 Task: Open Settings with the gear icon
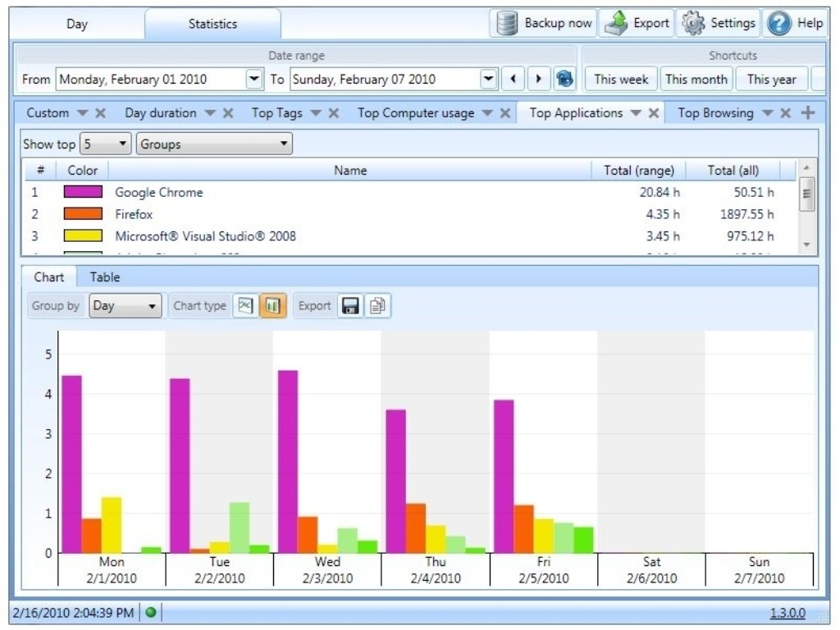coord(694,23)
